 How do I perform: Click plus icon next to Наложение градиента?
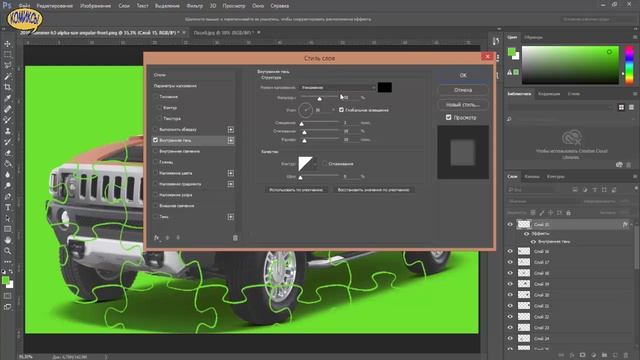[x=231, y=184]
